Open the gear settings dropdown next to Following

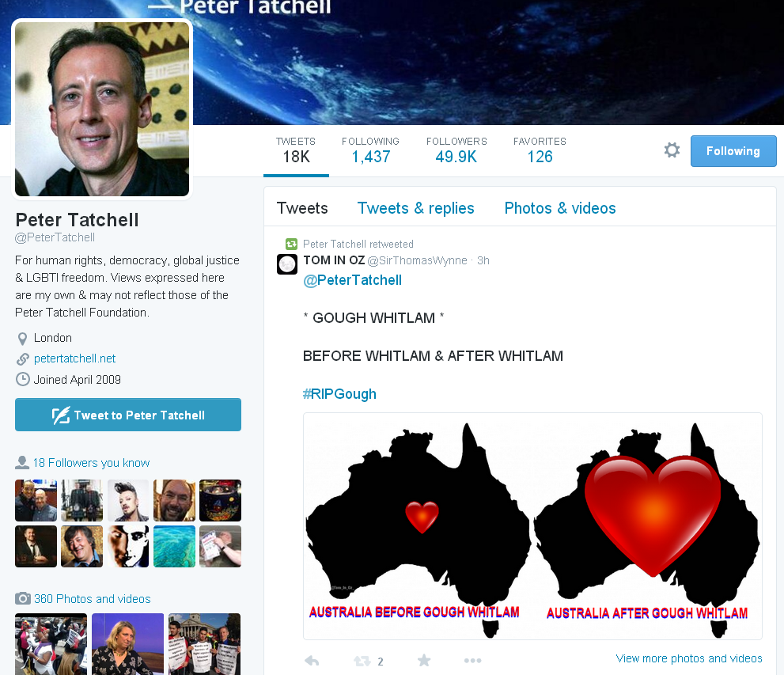click(672, 150)
